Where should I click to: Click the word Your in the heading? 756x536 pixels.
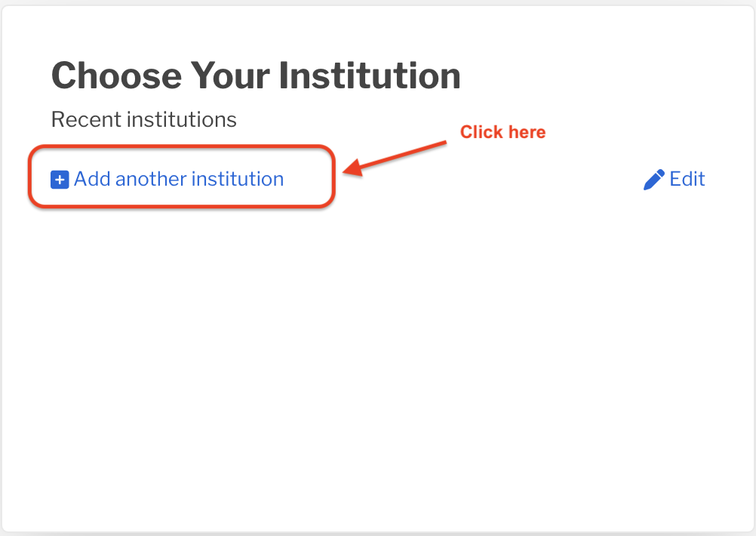pyautogui.click(x=231, y=76)
